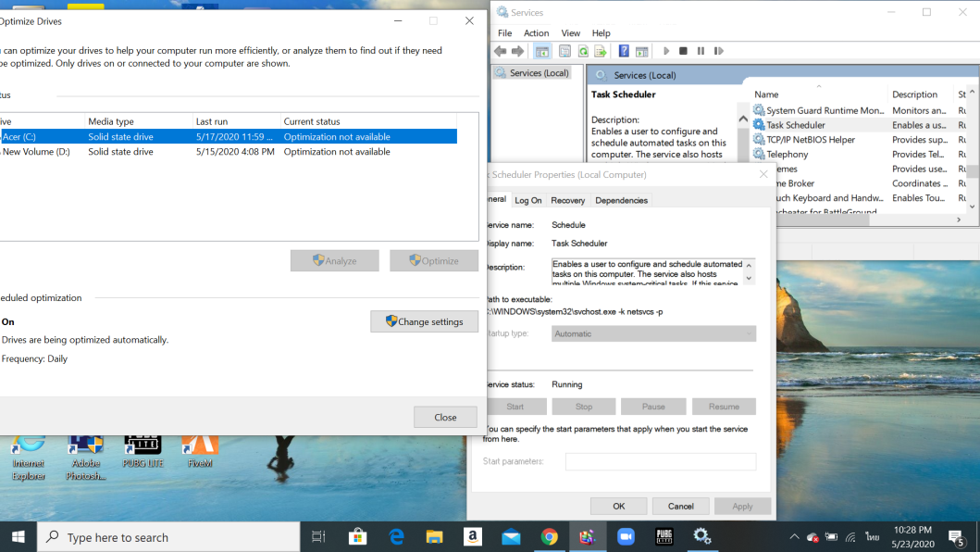Click Pause button in service properties
Screen dimensions: 980x552
(x=653, y=407)
